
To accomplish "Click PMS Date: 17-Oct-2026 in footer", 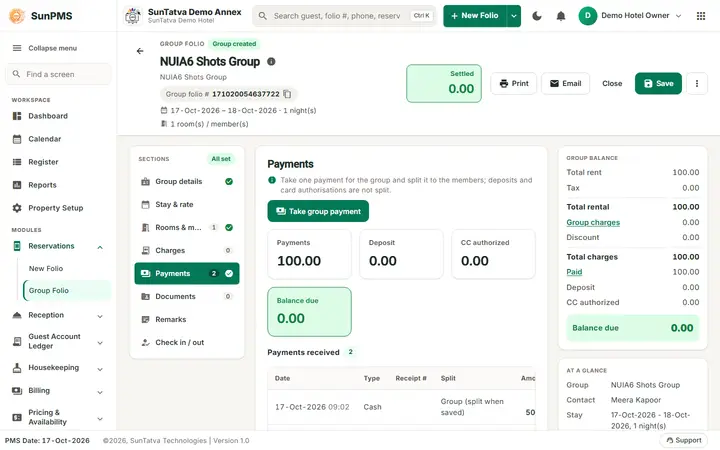I will pyautogui.click(x=47, y=441).
